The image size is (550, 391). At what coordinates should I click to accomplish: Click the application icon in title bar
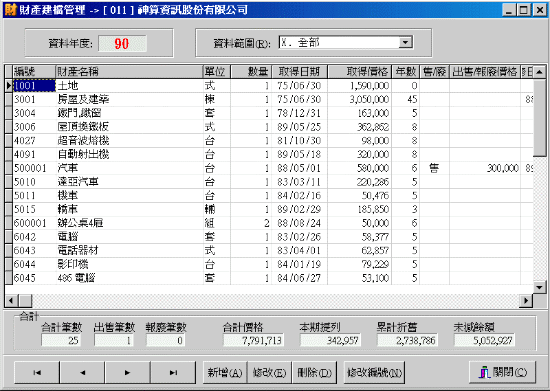11,9
